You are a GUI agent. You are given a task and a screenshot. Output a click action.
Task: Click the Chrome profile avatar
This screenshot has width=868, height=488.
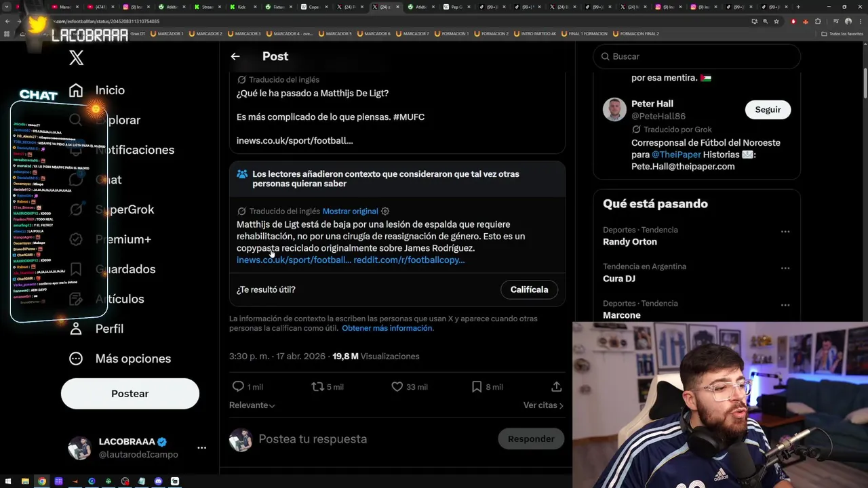click(848, 21)
